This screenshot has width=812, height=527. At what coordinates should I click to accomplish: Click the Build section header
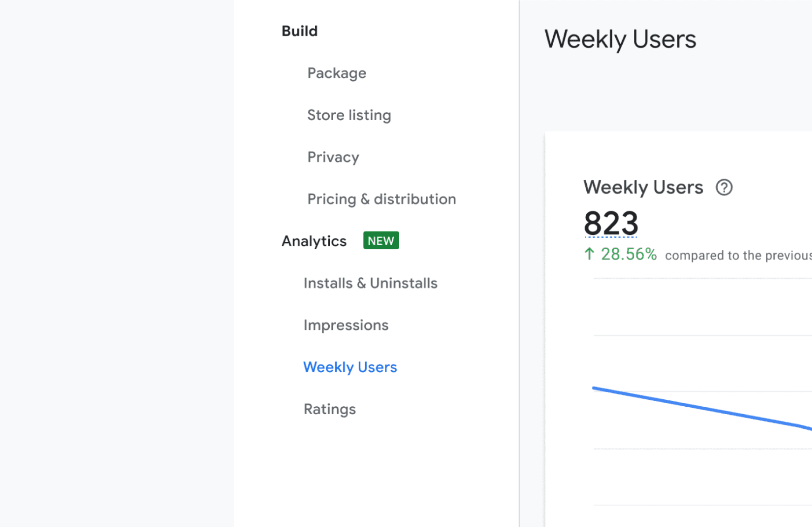coord(299,31)
